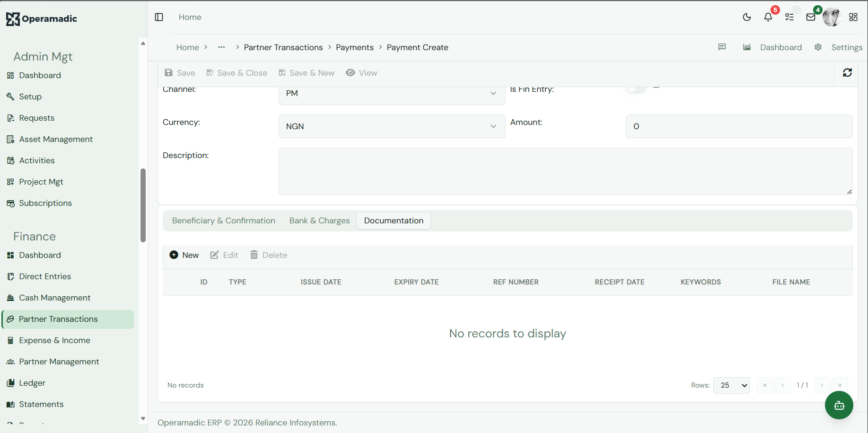The width and height of the screenshot is (868, 433).
Task: Click the Dashboard chart icon
Action: tap(747, 47)
